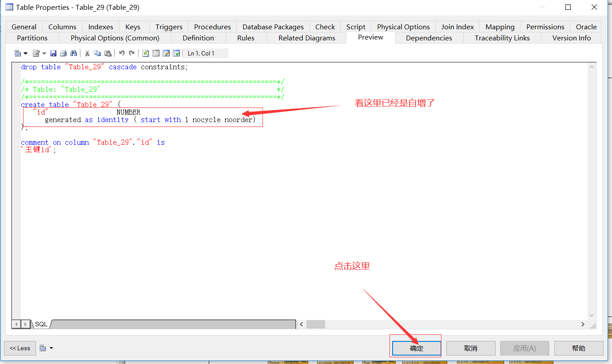Click the 确定 button

coord(416,348)
